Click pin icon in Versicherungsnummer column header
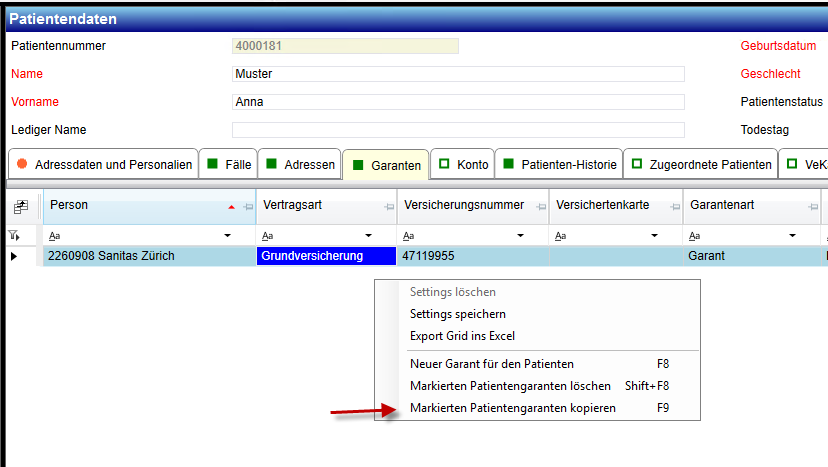828x467 pixels. (x=539, y=206)
